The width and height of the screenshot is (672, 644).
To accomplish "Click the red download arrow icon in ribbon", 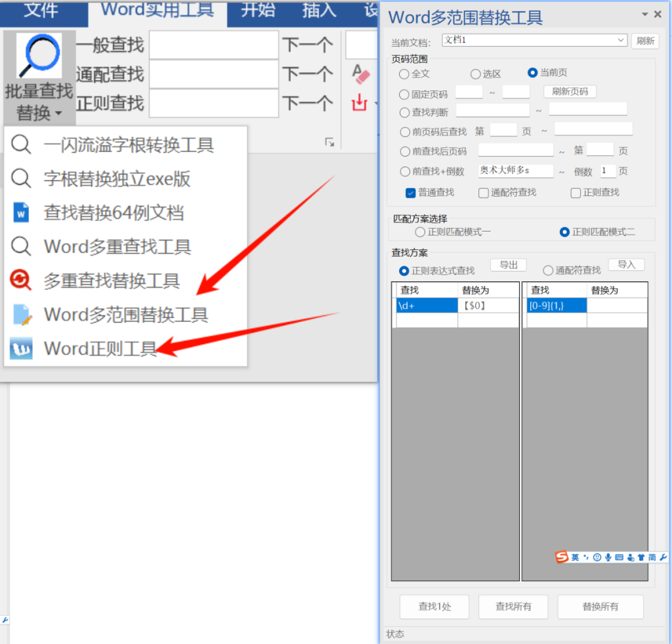I will [359, 102].
